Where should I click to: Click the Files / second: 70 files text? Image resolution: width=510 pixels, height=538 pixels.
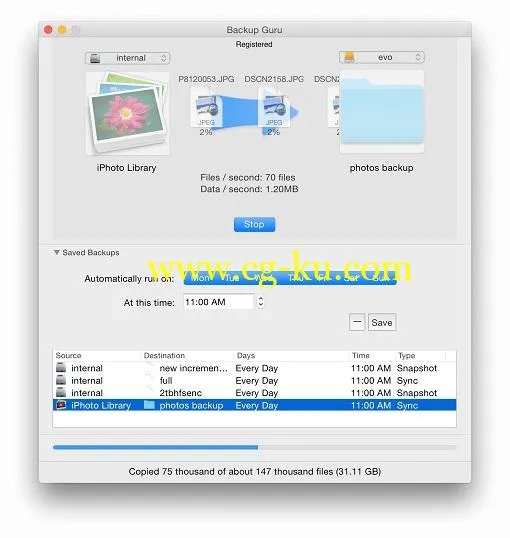(x=248, y=177)
